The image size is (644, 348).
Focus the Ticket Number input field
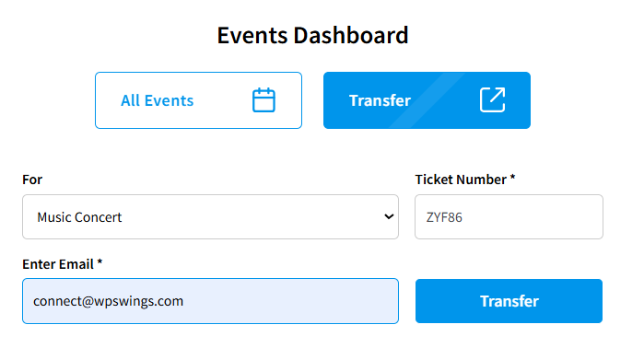509,216
